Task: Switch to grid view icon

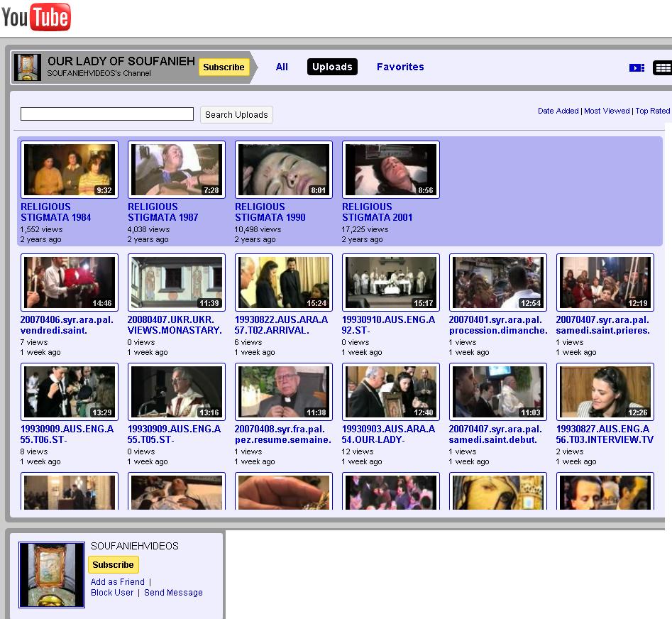Action: click(662, 67)
